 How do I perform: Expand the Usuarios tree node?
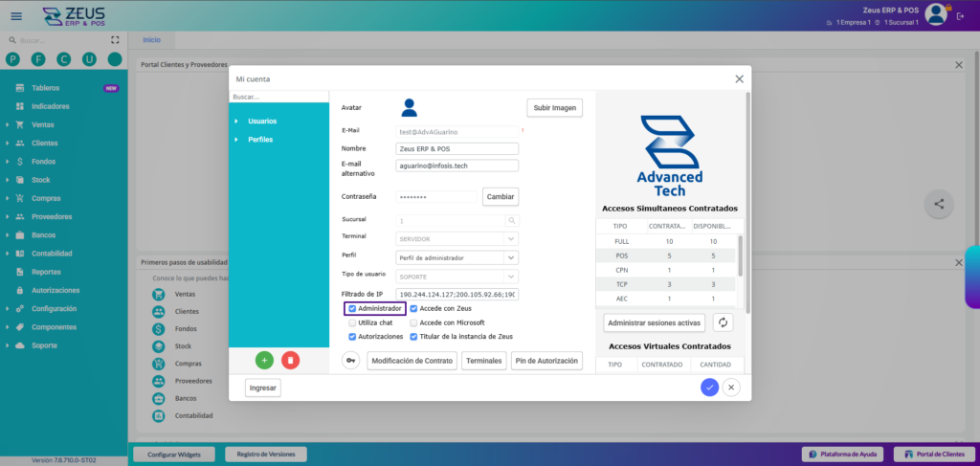coord(236,122)
